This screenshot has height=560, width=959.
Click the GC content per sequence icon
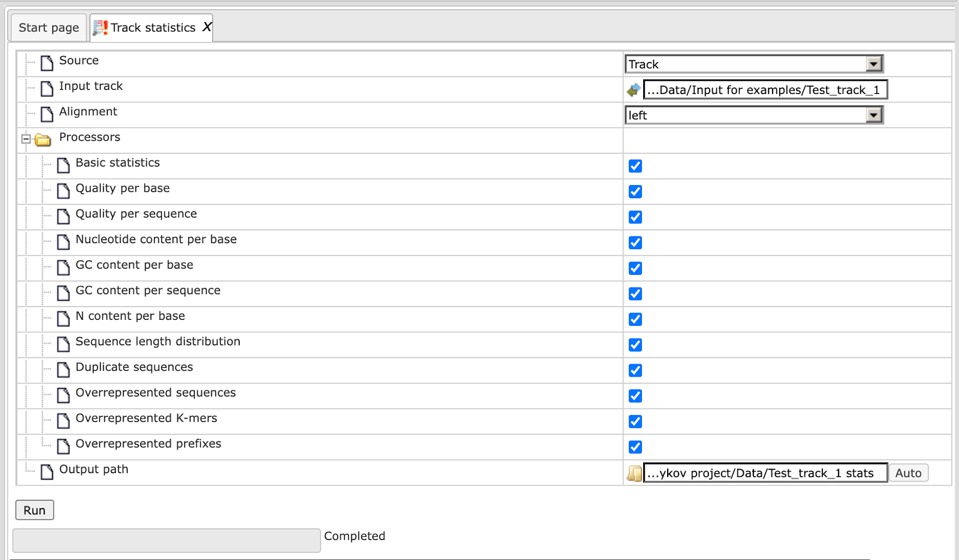63,293
